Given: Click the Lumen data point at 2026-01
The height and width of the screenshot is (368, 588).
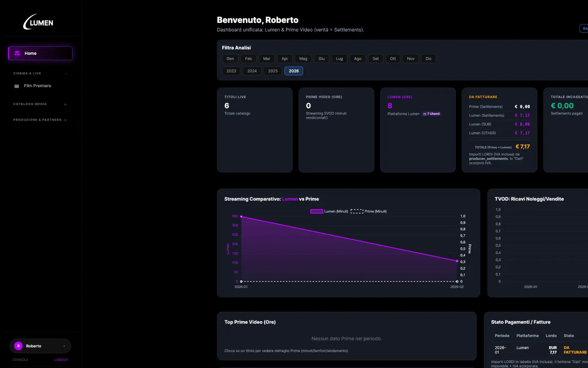Looking at the screenshot, I should [241, 216].
